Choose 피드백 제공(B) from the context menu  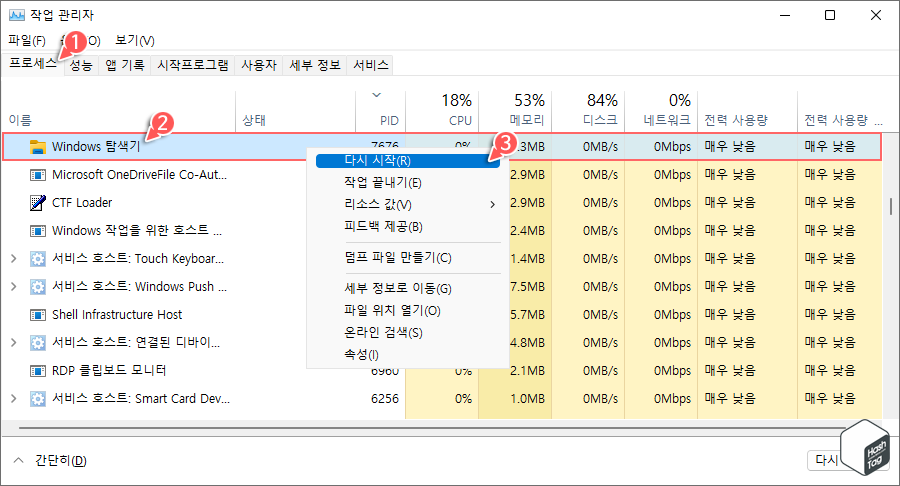(408, 227)
